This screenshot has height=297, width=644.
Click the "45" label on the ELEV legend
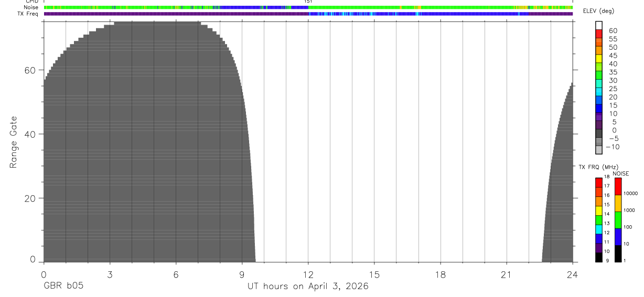[x=613, y=56]
